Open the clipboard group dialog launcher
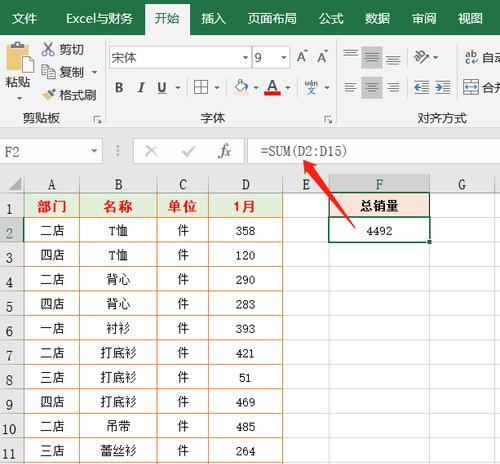 click(x=97, y=119)
